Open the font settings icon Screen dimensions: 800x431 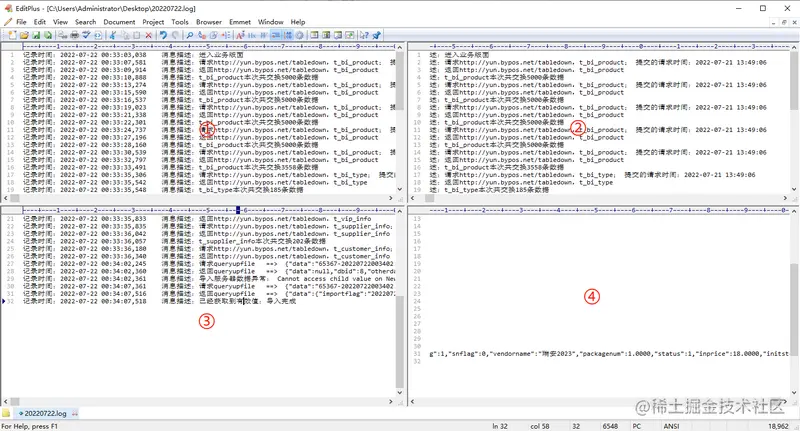coord(240,35)
